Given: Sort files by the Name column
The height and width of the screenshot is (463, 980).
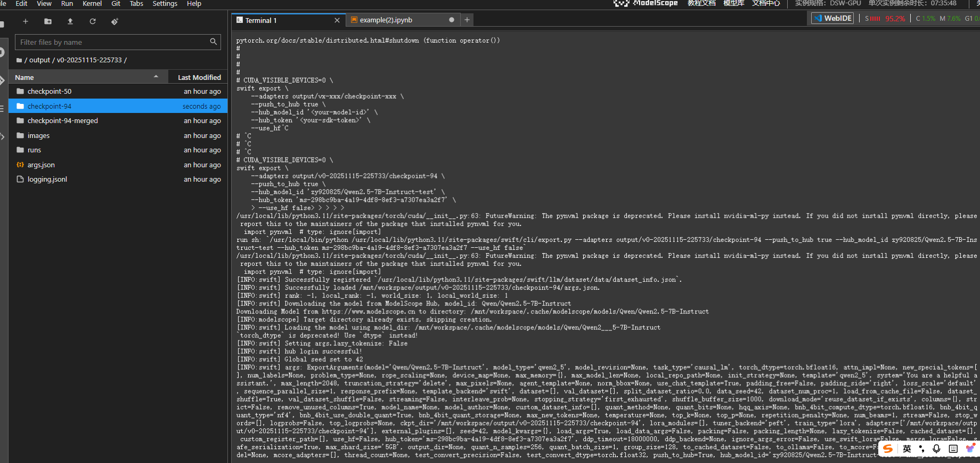Looking at the screenshot, I should pos(88,77).
